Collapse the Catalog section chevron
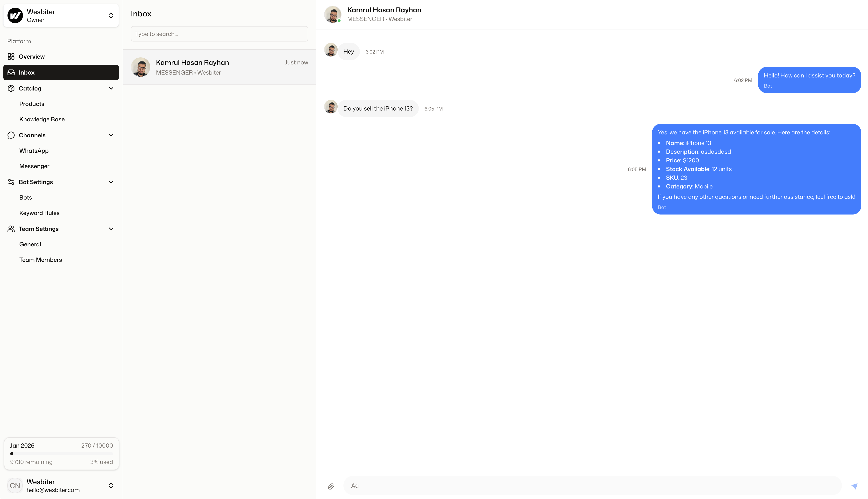Screen dimensions: 868x499 click(x=111, y=88)
